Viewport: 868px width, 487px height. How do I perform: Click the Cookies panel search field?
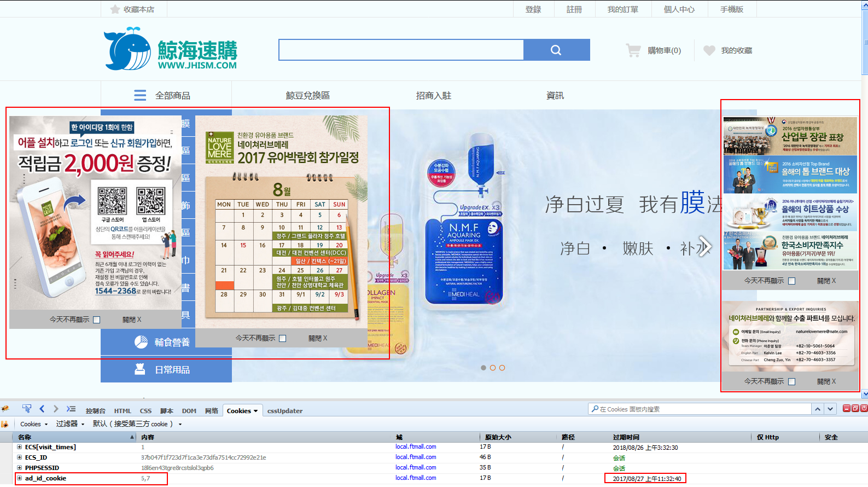click(x=700, y=409)
